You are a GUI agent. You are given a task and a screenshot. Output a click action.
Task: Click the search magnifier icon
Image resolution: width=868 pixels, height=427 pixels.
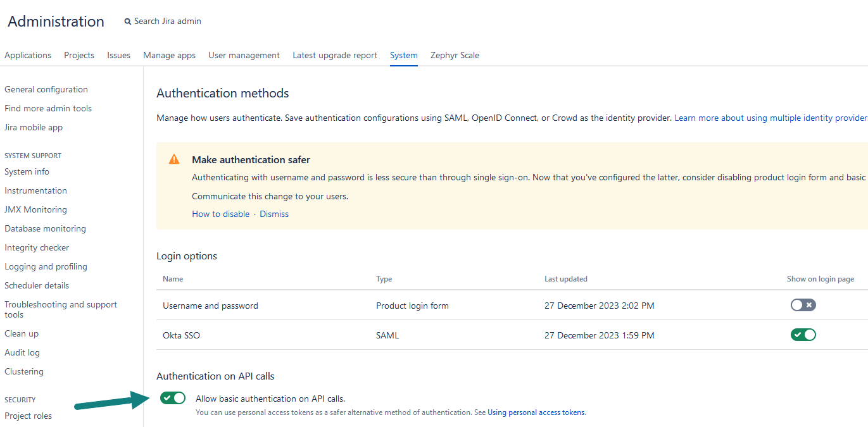[x=127, y=22]
